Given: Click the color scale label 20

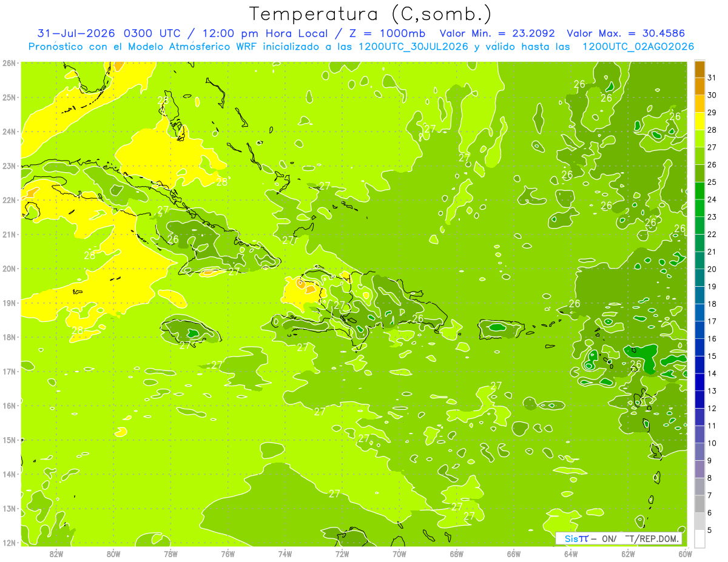Looking at the screenshot, I should [712, 269].
